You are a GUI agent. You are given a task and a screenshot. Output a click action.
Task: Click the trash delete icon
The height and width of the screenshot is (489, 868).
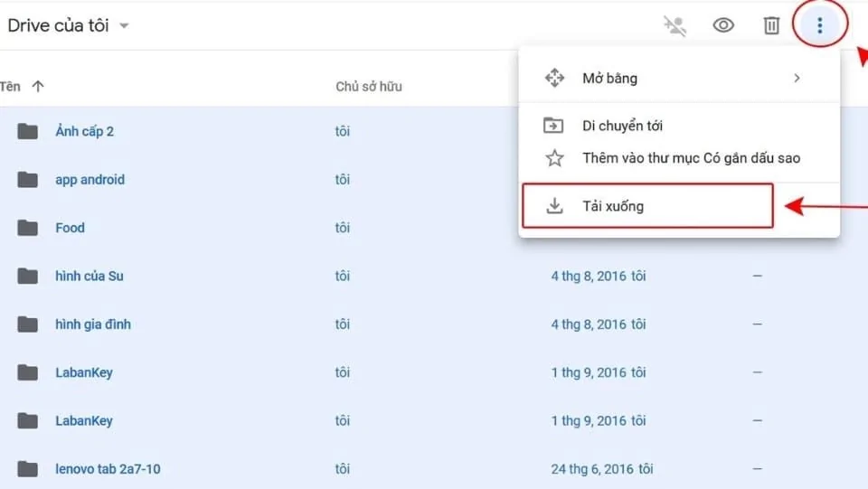click(x=771, y=25)
